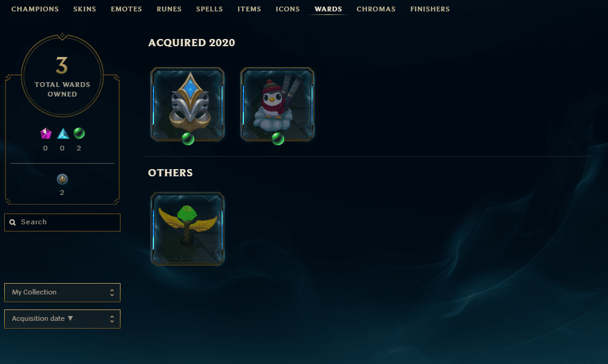Click the green orb icon in stats panel
The height and width of the screenshot is (364, 608).
click(79, 133)
